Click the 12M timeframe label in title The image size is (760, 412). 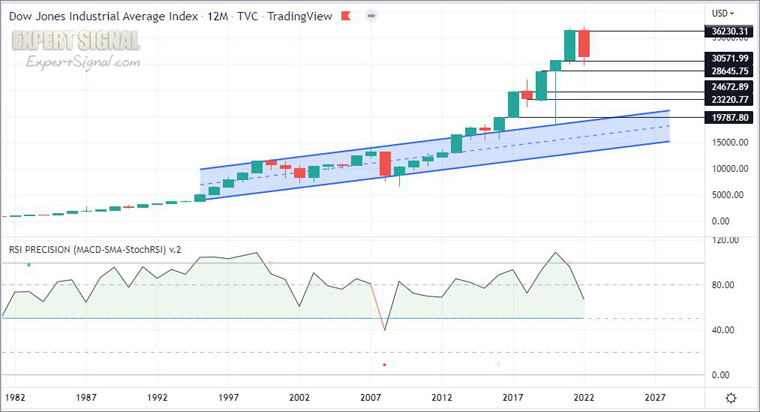click(x=218, y=16)
